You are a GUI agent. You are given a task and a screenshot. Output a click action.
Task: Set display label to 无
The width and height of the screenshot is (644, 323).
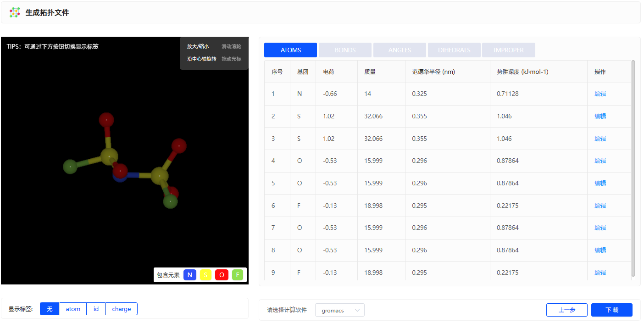click(x=50, y=309)
